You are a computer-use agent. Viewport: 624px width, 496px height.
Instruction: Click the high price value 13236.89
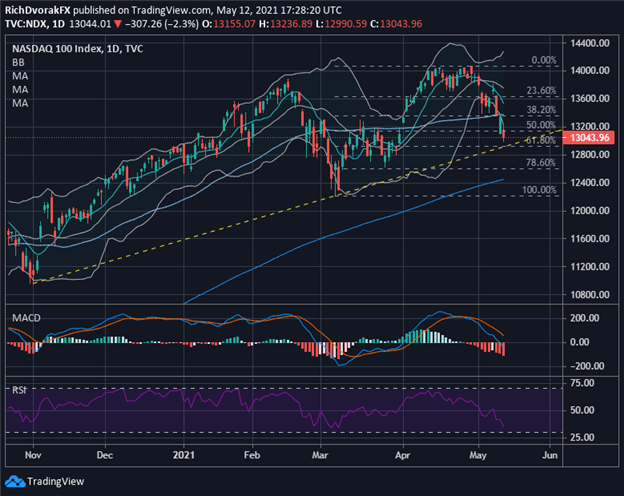291,24
